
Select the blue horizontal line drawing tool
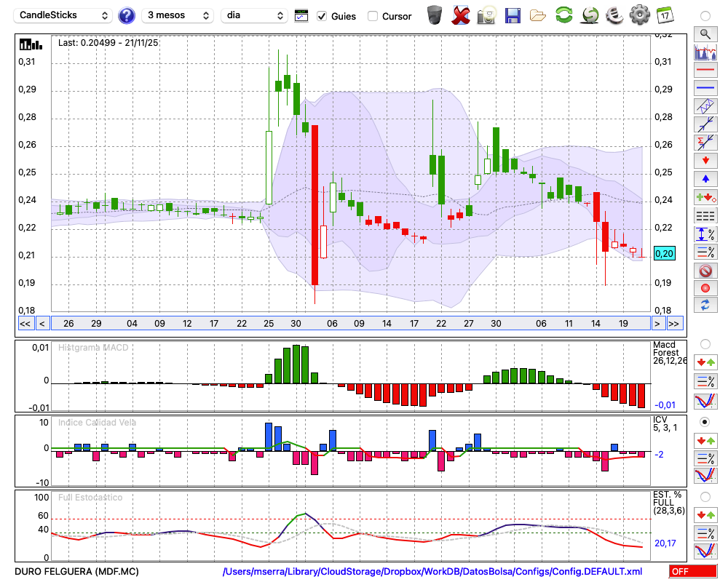click(x=705, y=88)
